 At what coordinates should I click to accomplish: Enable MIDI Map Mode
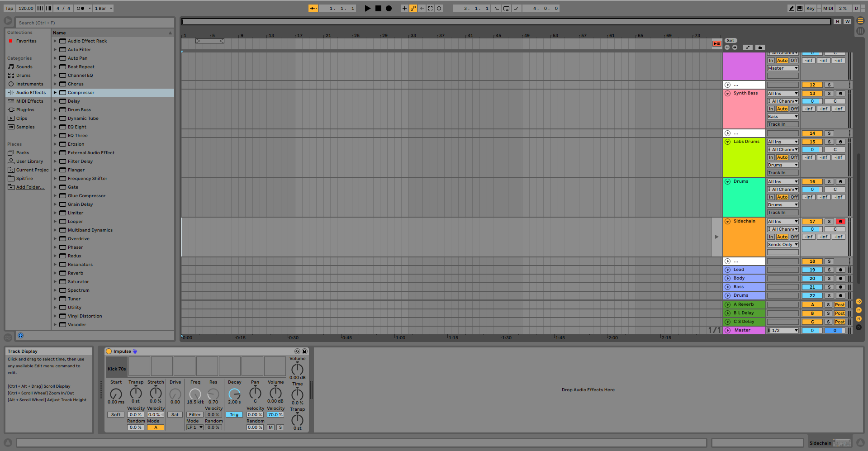tap(828, 8)
